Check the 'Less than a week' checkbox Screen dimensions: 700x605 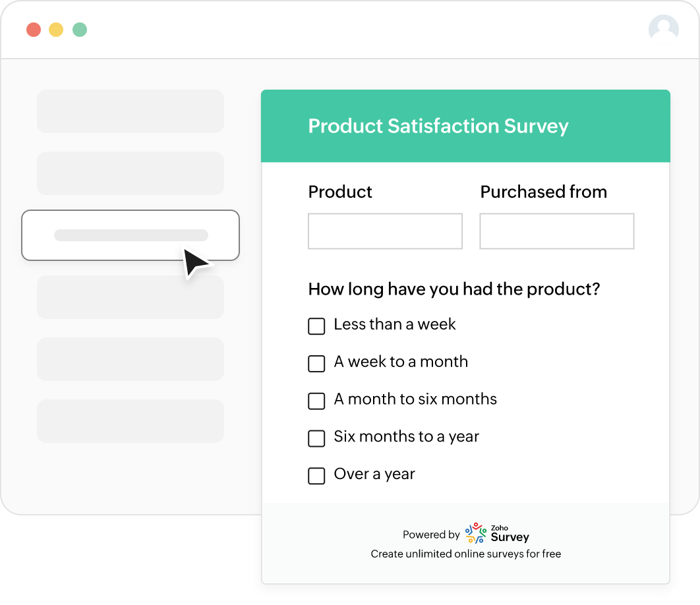point(317,326)
